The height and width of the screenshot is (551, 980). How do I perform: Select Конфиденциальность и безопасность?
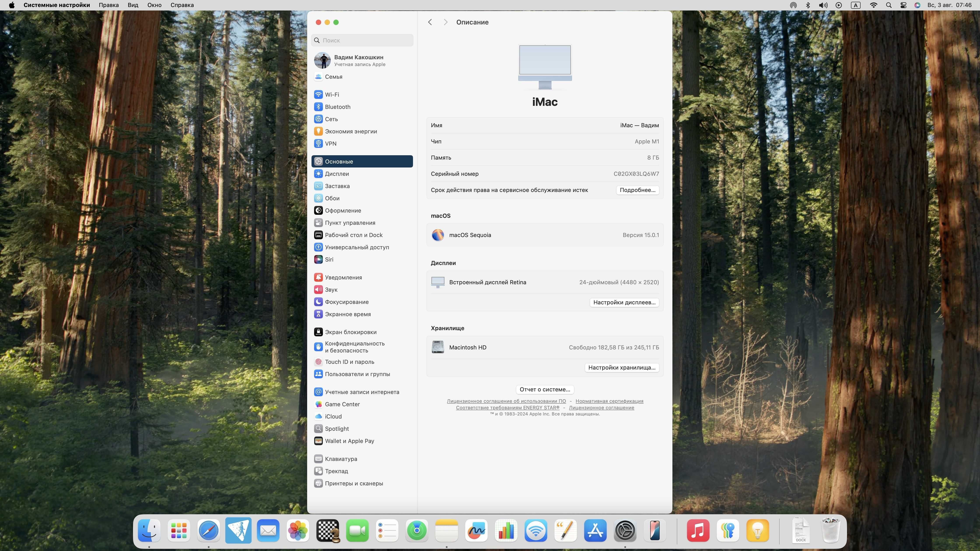coord(362,347)
